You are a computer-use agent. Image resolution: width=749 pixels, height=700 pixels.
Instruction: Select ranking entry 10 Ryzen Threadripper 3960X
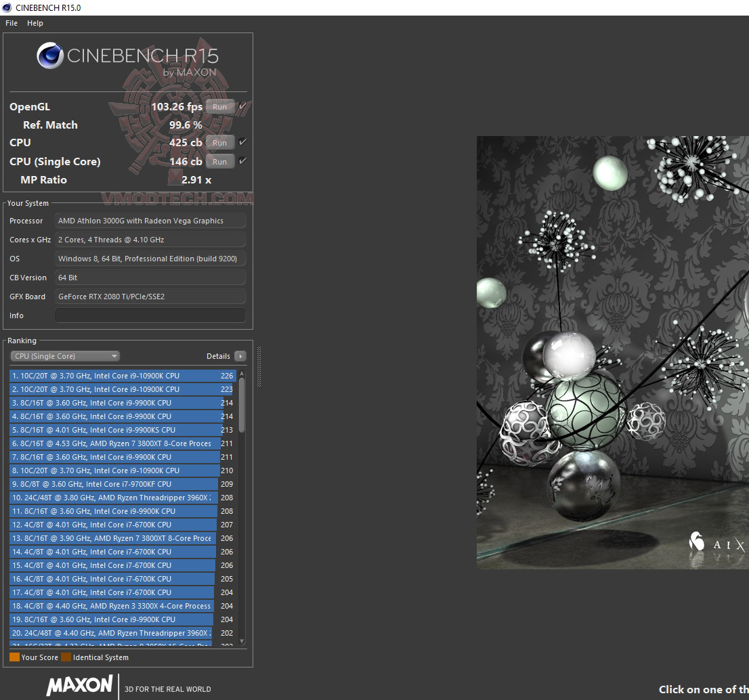tap(123, 498)
